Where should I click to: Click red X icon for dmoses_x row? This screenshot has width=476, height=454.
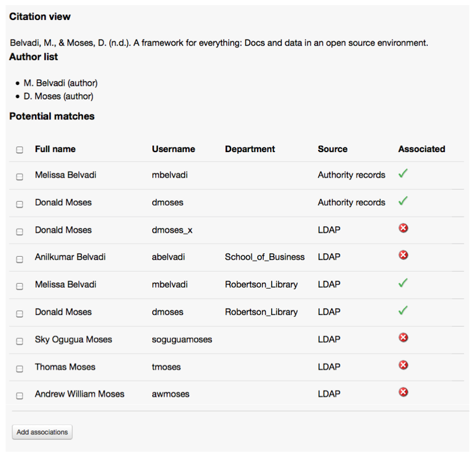pyautogui.click(x=403, y=228)
